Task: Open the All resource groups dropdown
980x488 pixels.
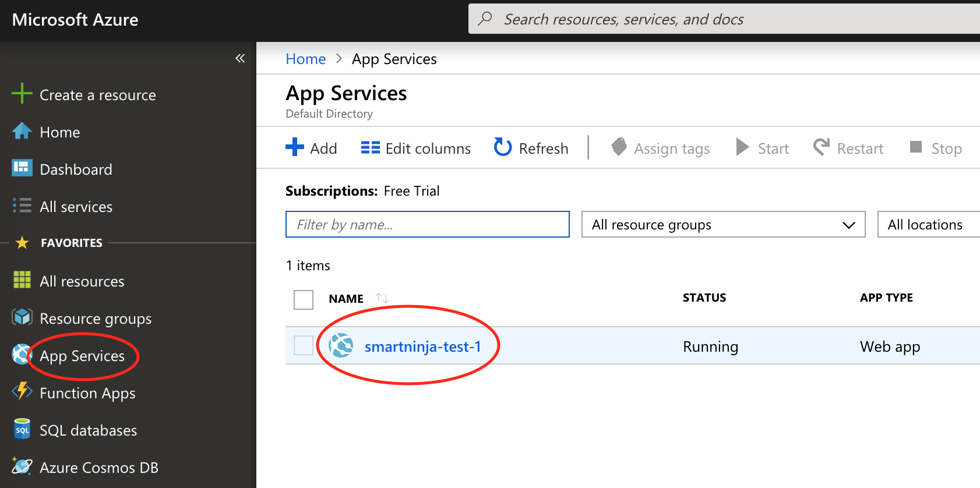Action: [724, 224]
